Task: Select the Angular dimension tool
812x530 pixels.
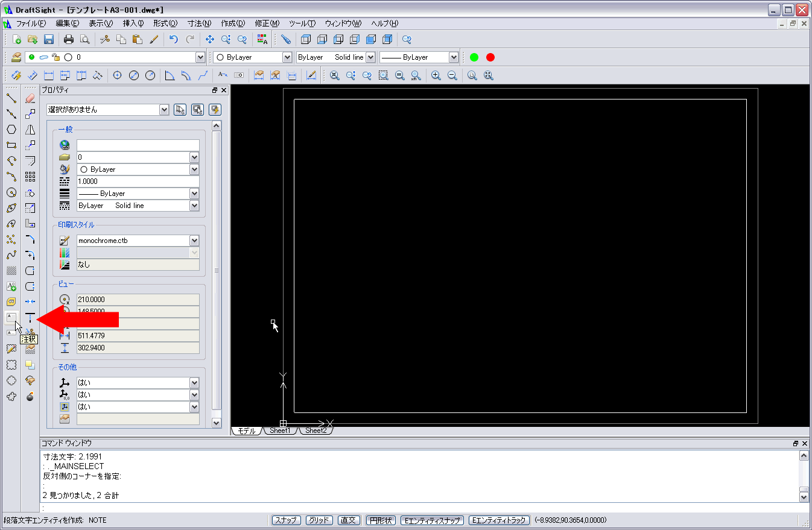Action: (170, 75)
